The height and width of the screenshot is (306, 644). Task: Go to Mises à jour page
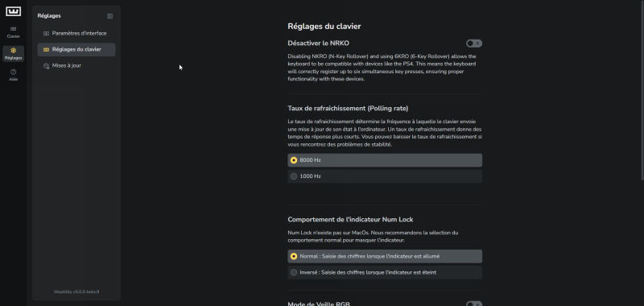[x=76, y=66]
